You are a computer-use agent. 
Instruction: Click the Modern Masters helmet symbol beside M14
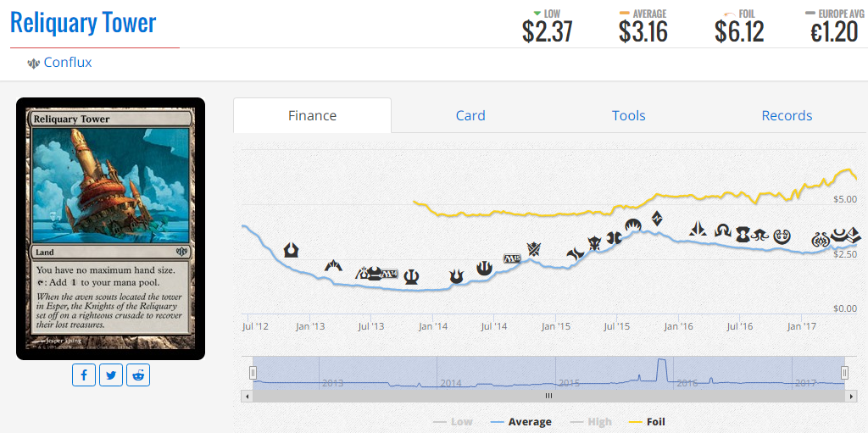click(x=374, y=274)
